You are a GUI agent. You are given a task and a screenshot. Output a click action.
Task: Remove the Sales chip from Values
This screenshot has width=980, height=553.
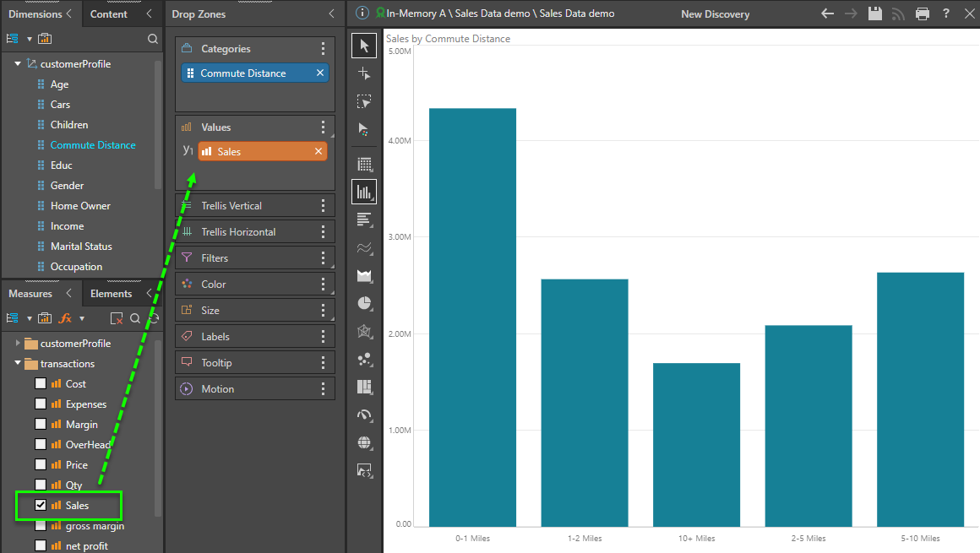click(x=318, y=151)
